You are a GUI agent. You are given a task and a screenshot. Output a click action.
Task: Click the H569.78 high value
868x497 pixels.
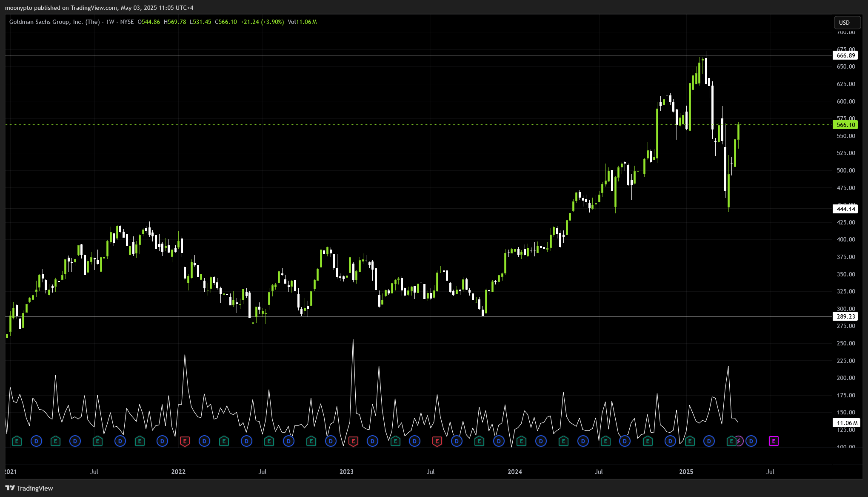click(x=175, y=22)
